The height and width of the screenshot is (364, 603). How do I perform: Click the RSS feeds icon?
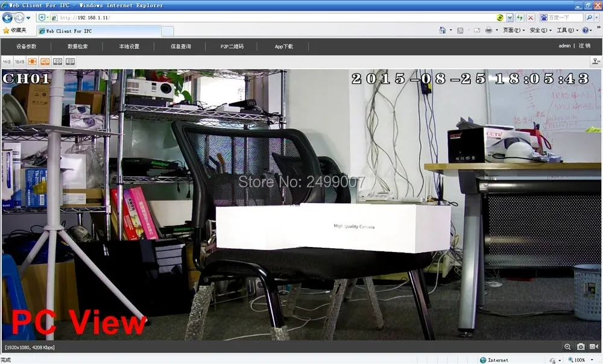pyautogui.click(x=460, y=30)
